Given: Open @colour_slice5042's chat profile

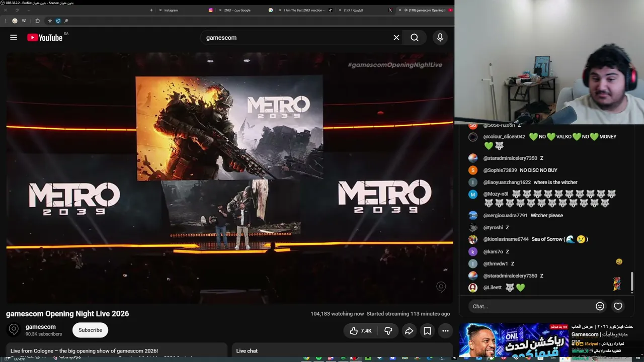Looking at the screenshot, I should (504, 137).
